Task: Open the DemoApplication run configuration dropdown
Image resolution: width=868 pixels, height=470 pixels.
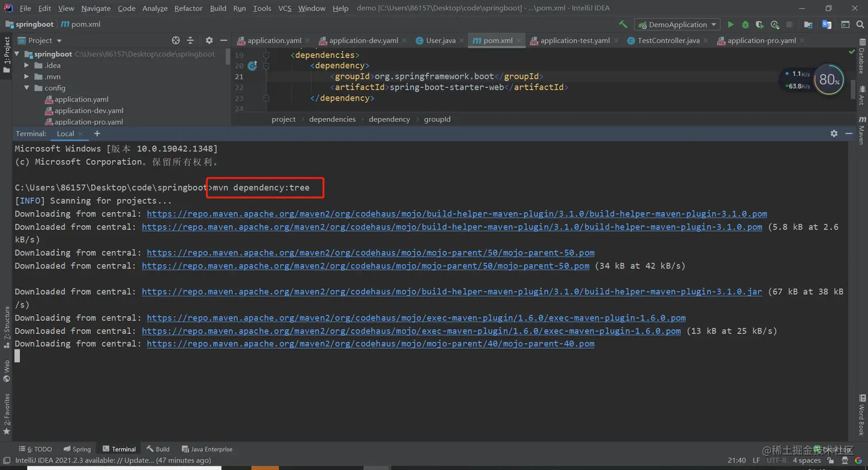Action: click(x=677, y=25)
